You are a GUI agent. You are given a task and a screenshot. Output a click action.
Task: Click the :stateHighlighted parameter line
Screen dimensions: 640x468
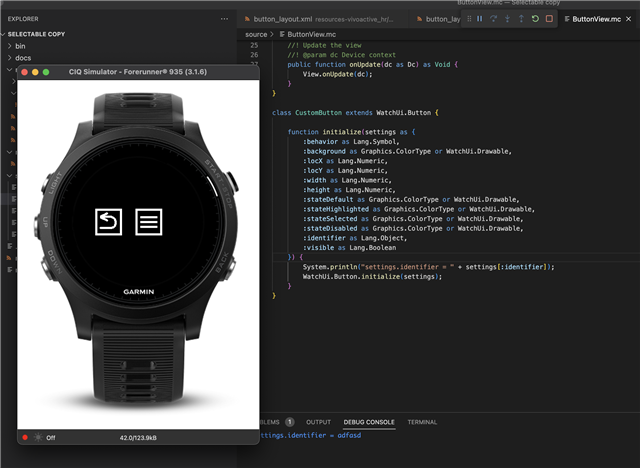point(419,209)
